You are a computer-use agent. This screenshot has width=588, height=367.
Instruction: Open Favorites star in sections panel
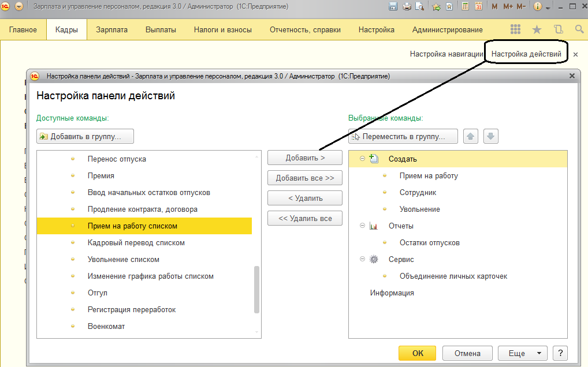pos(537,29)
